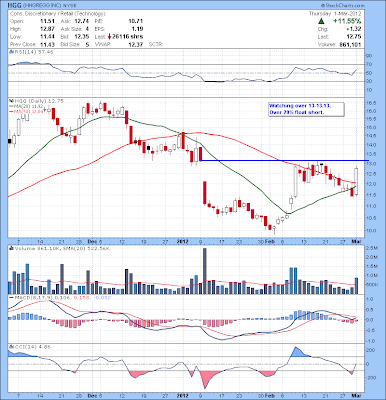Open the StockCharts.com copyright link
Viewport: 386px width, 400px height.
pyautogui.click(x=343, y=6)
